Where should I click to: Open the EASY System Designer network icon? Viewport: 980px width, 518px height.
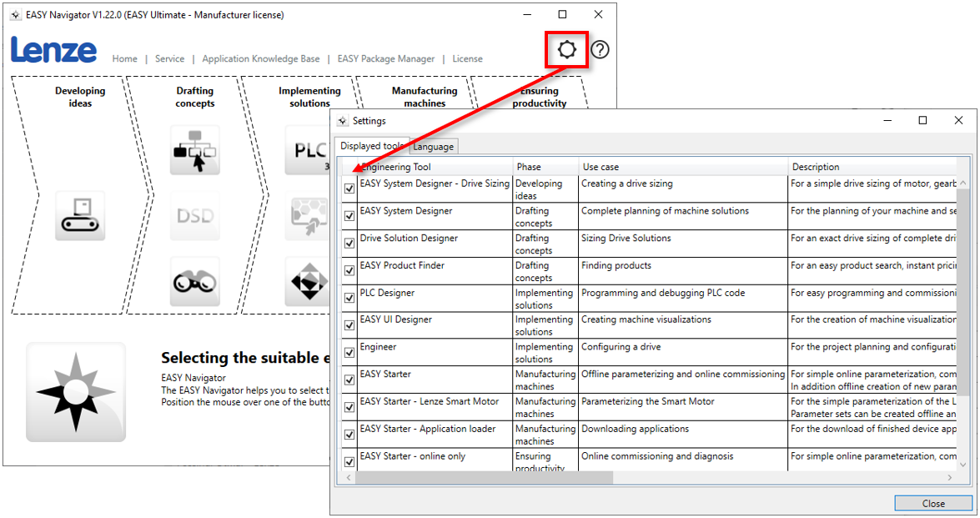tap(194, 150)
